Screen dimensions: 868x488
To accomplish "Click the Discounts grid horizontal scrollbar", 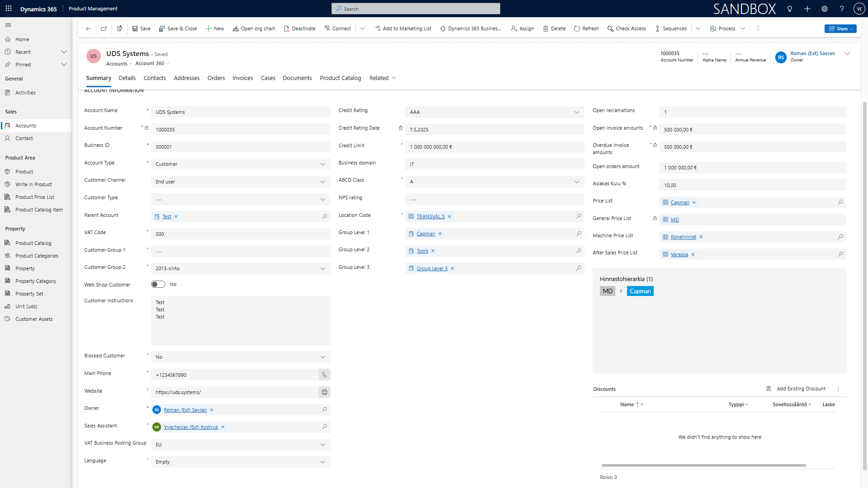I will point(703,465).
